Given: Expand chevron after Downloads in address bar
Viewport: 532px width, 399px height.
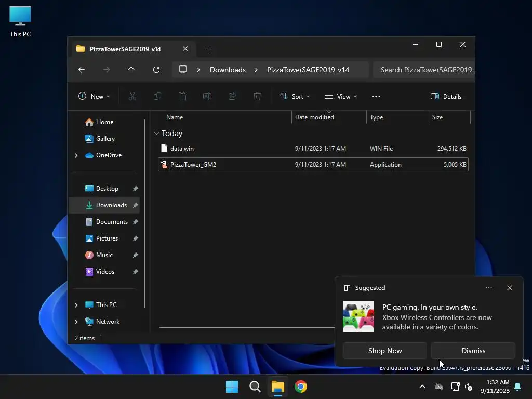Looking at the screenshot, I should pyautogui.click(x=256, y=70).
